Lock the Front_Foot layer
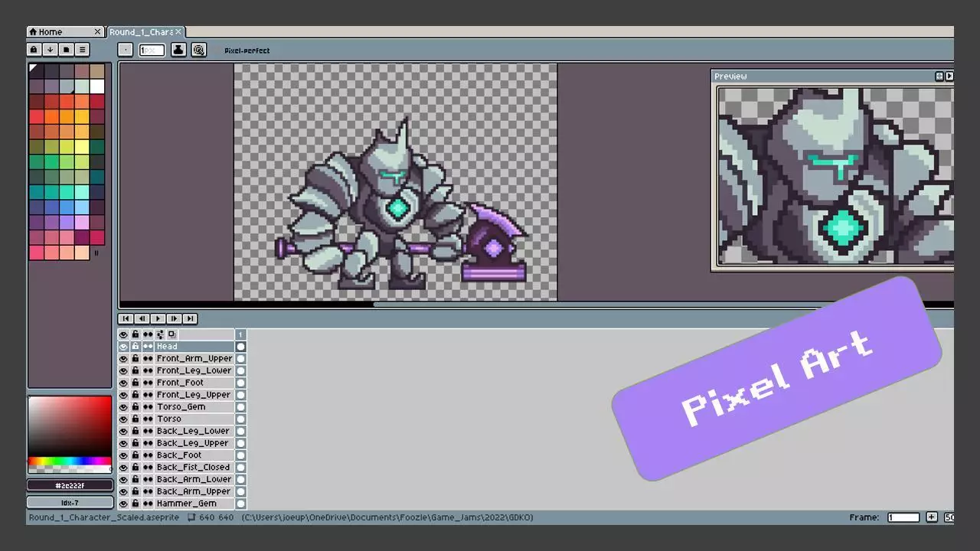Viewport: 980px width, 551px height. click(136, 383)
